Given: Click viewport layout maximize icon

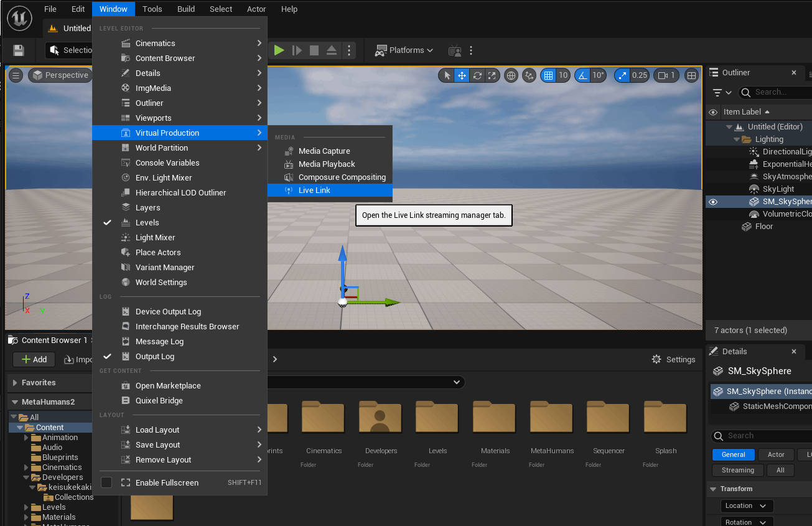Looking at the screenshot, I should tap(691, 75).
